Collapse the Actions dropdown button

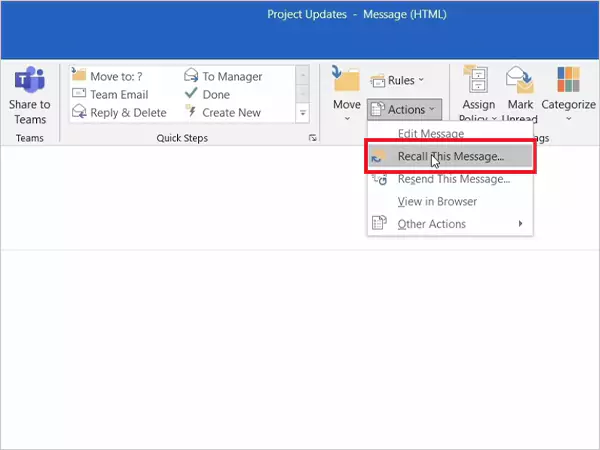[x=404, y=109]
